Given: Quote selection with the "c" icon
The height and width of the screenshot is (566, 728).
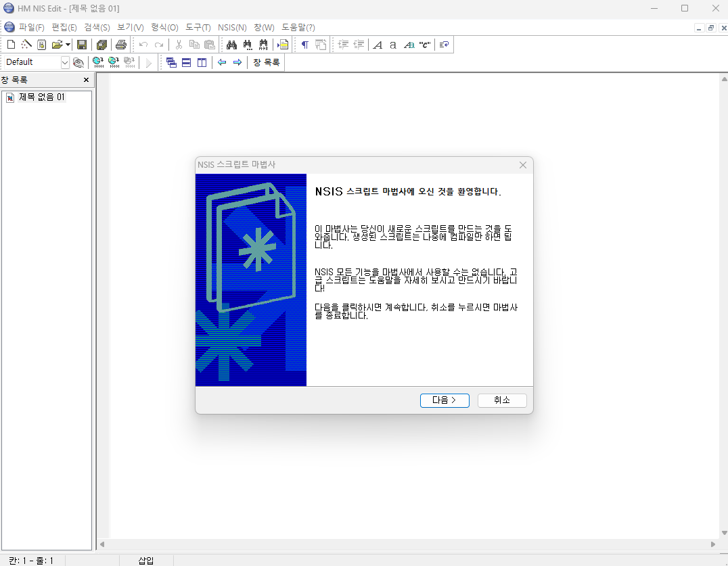Looking at the screenshot, I should (x=424, y=45).
